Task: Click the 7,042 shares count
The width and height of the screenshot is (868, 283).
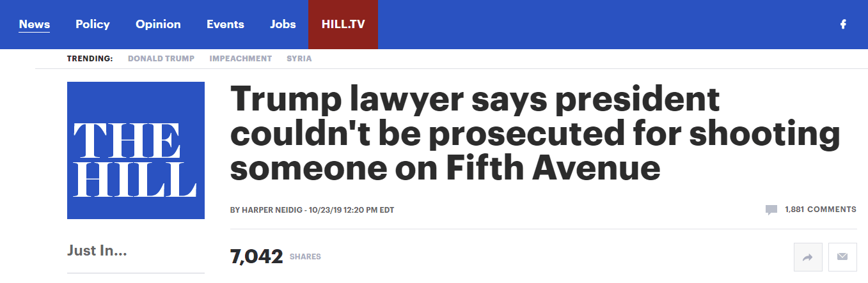Action: [256, 257]
